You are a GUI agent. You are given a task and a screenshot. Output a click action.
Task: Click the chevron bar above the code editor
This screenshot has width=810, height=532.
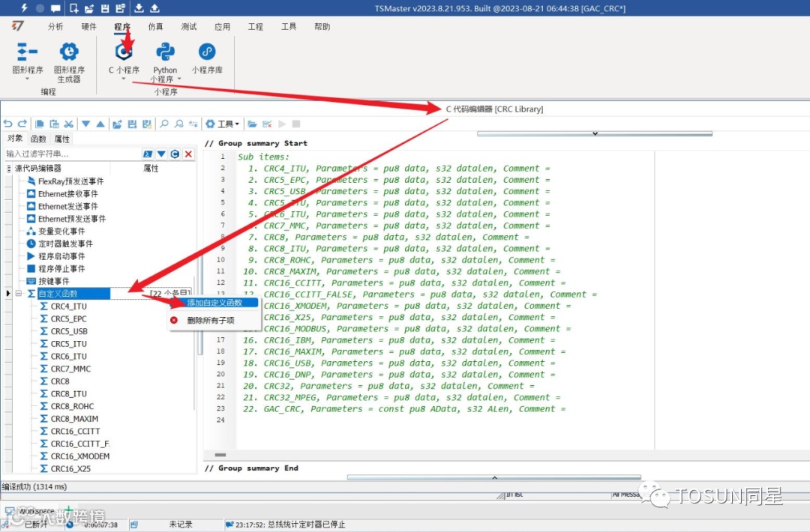pos(595,133)
